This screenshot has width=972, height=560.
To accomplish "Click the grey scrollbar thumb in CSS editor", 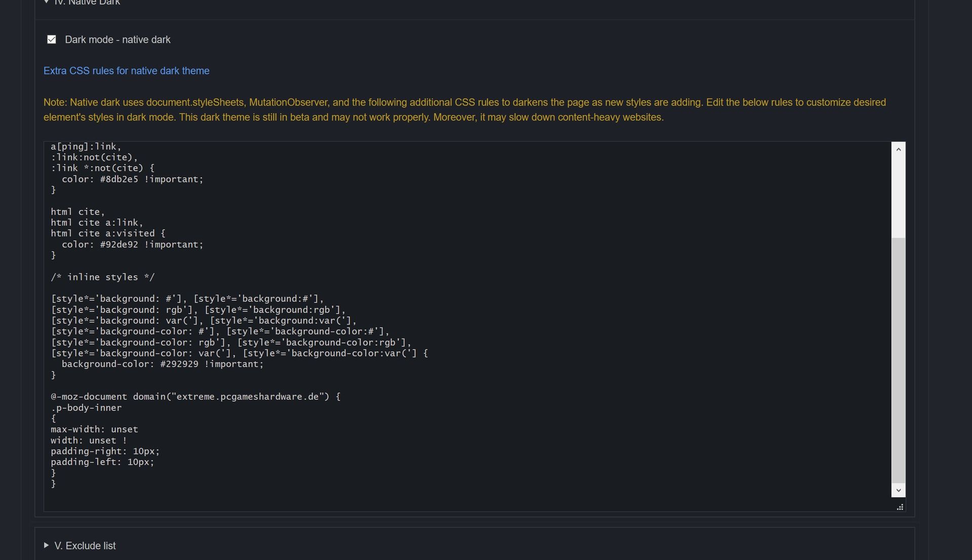I will tap(898, 359).
